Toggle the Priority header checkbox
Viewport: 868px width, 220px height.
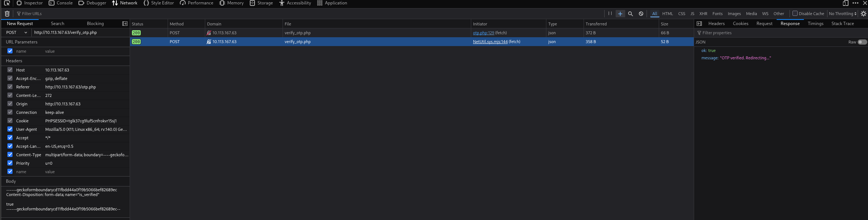point(10,163)
